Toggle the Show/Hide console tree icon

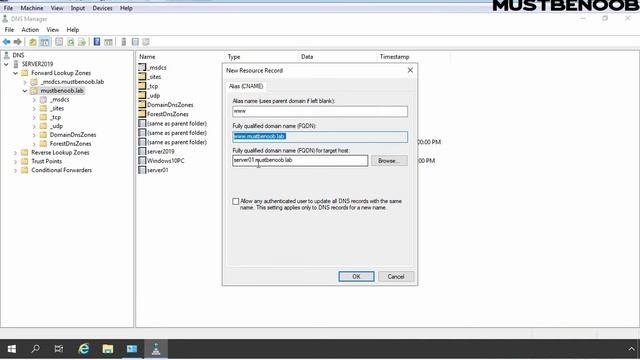[x=44, y=42]
